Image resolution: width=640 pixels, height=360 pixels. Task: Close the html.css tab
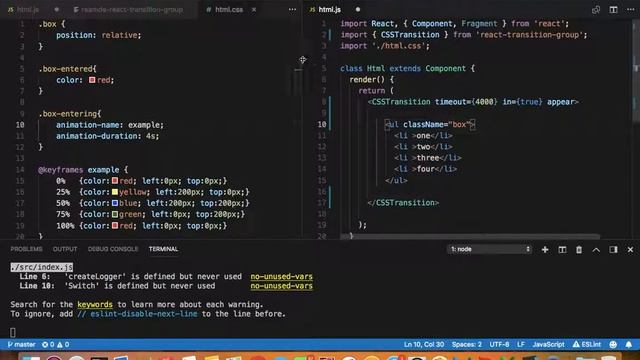[x=254, y=9]
